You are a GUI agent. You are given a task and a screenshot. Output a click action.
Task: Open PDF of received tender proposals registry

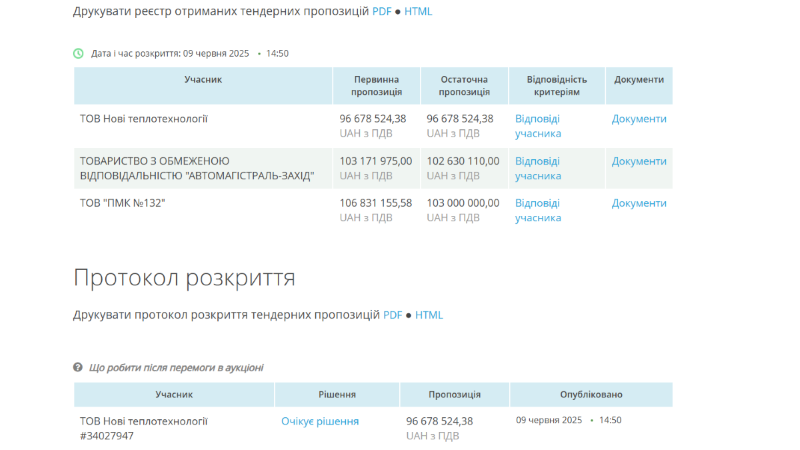tap(382, 11)
